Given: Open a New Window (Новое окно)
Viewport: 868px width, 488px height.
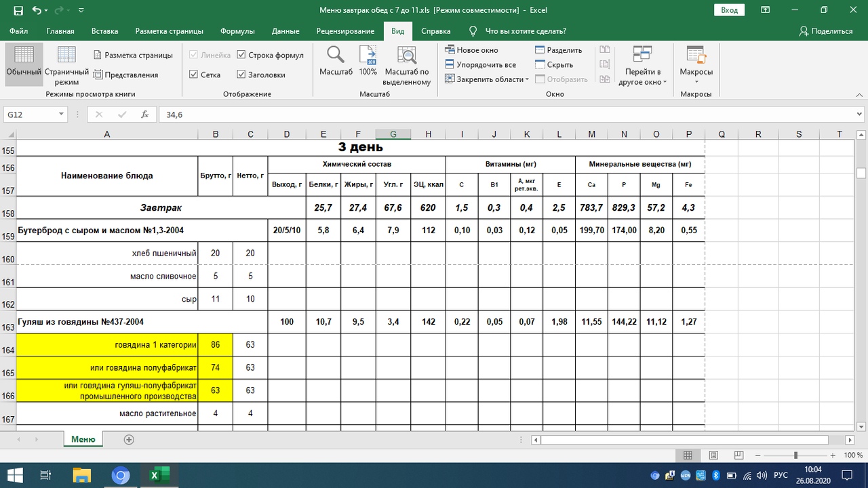Looking at the screenshot, I should [x=472, y=50].
